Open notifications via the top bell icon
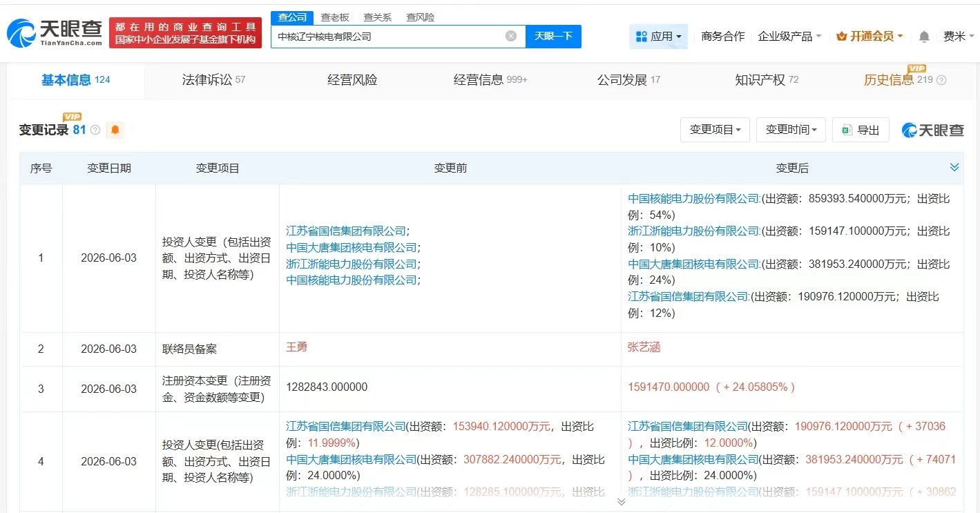This screenshot has width=980, height=513. point(924,37)
